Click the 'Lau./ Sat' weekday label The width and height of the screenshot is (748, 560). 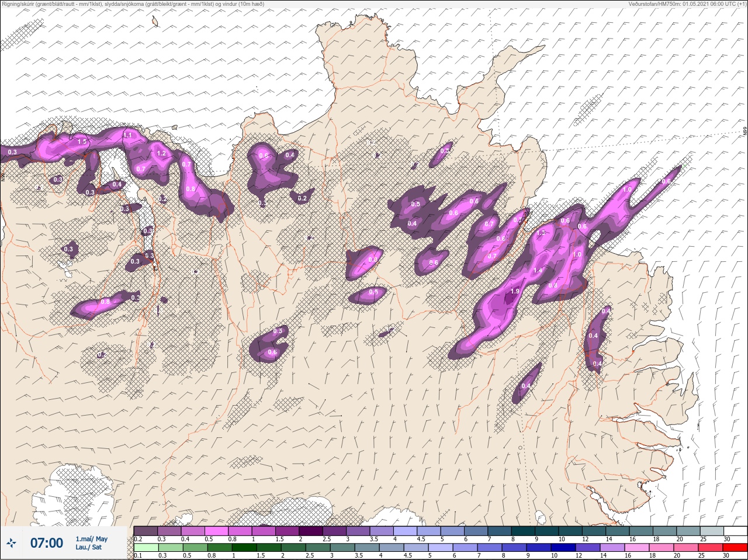pyautogui.click(x=88, y=548)
